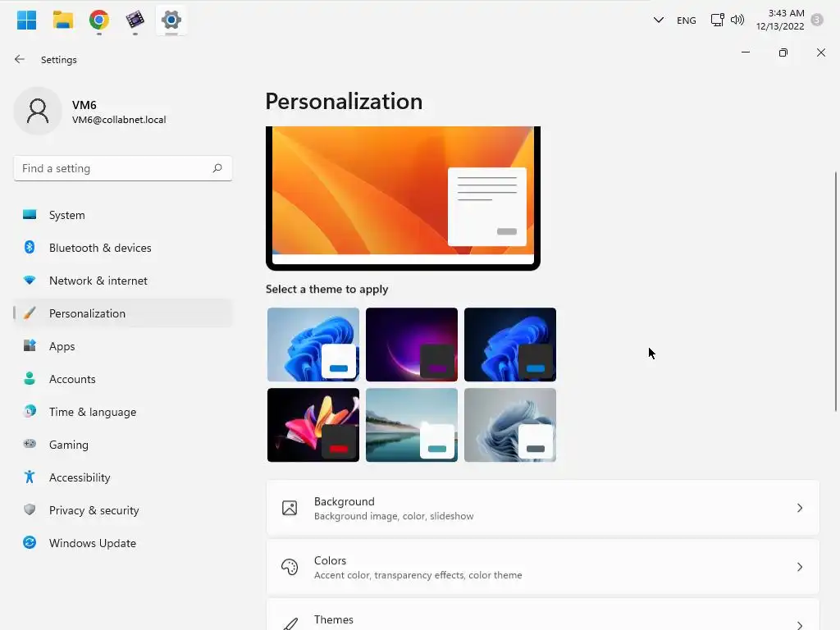
Task: Go to Time & language settings
Action: click(123, 412)
